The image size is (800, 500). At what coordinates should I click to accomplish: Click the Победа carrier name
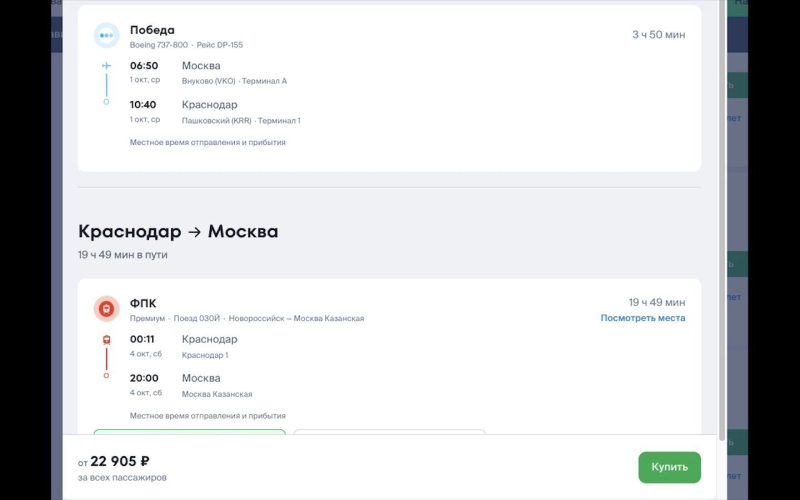click(152, 30)
